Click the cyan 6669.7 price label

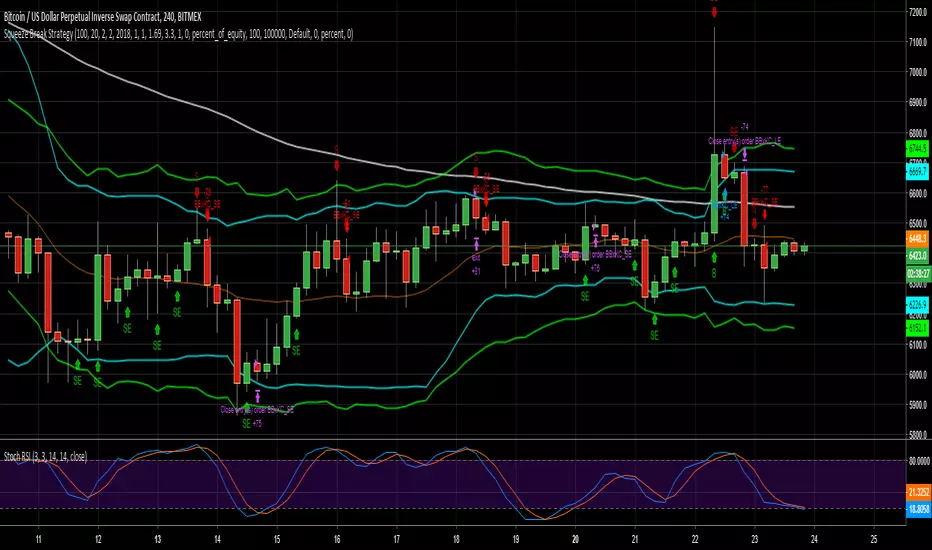tap(917, 171)
